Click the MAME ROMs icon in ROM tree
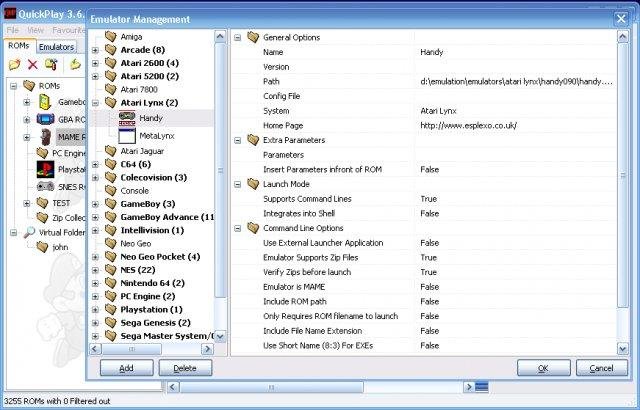The image size is (640, 410). click(x=46, y=137)
